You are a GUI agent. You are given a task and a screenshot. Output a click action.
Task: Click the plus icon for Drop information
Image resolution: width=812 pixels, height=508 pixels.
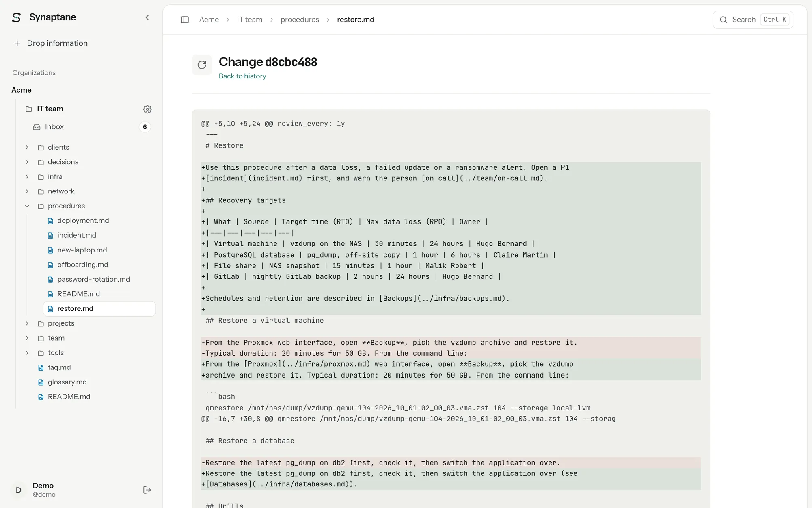tap(17, 43)
